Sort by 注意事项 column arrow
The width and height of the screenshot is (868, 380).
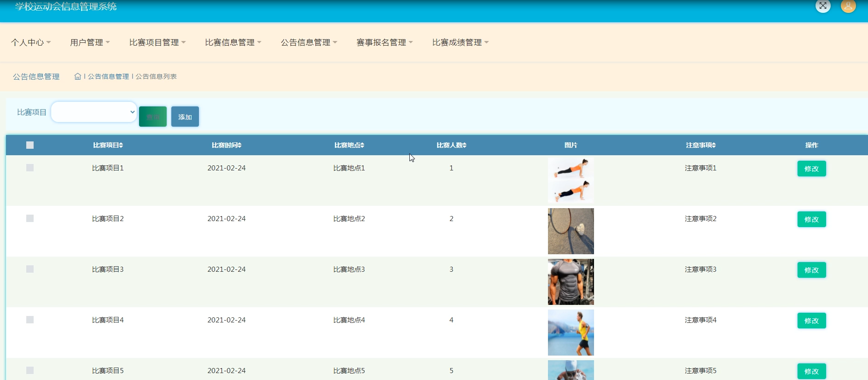(714, 145)
